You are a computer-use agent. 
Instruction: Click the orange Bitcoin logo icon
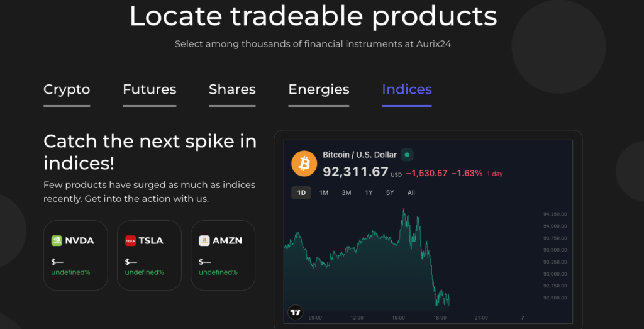tap(304, 164)
